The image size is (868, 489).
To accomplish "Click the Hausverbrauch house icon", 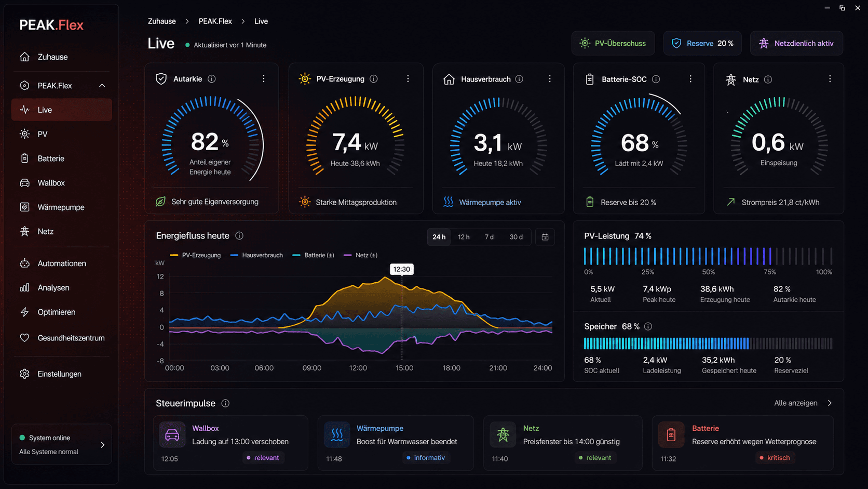I will point(449,79).
